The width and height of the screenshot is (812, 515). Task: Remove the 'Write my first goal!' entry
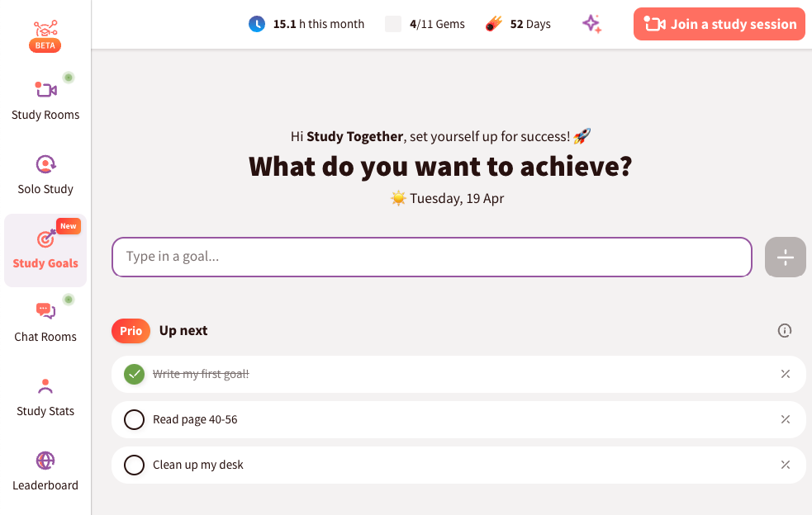786,374
